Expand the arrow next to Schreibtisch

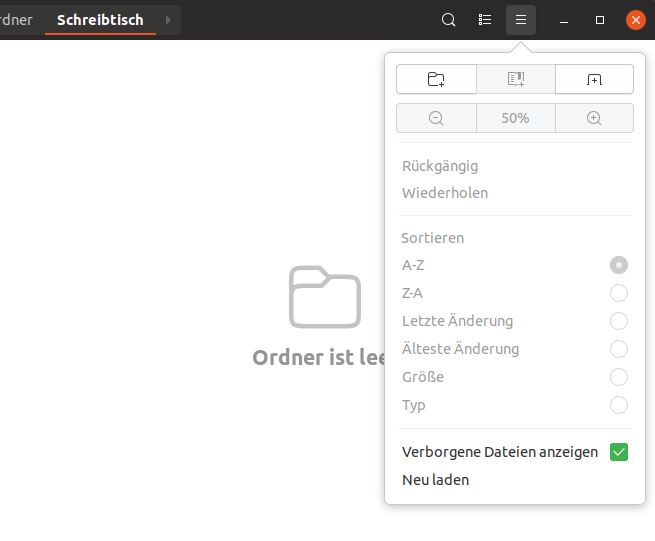click(x=168, y=20)
